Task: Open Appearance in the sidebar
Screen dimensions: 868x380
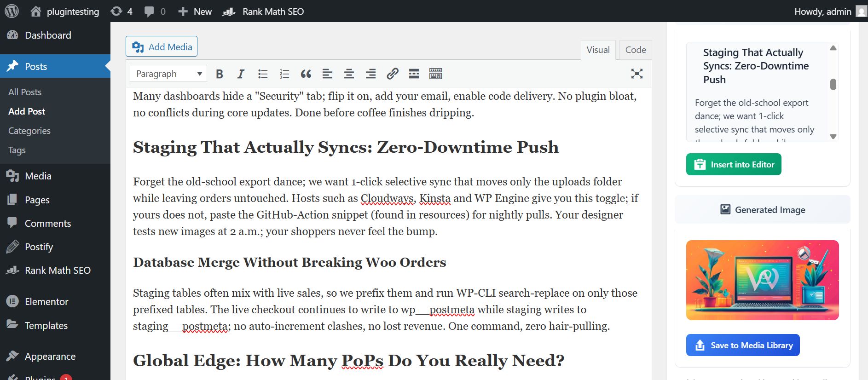Action: pos(55,356)
